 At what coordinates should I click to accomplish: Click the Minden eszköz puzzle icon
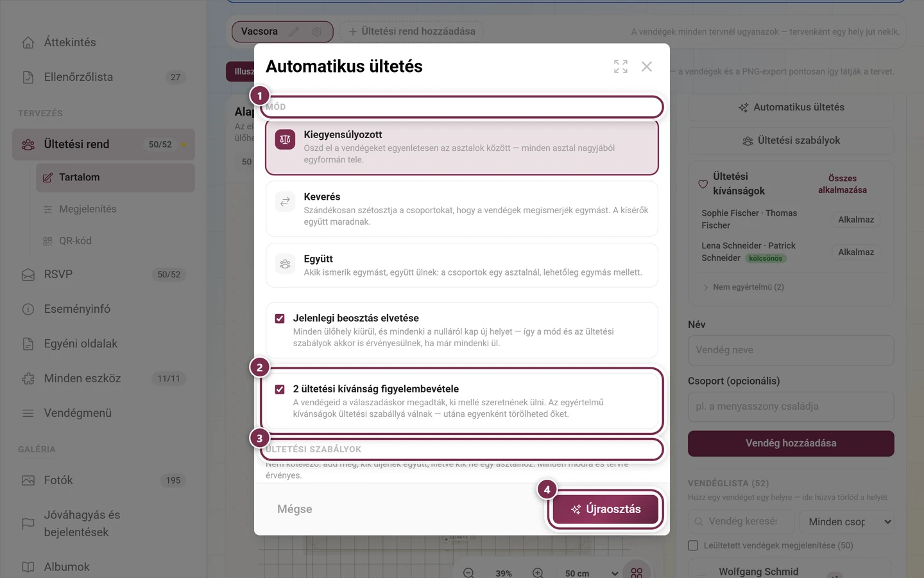(x=28, y=379)
